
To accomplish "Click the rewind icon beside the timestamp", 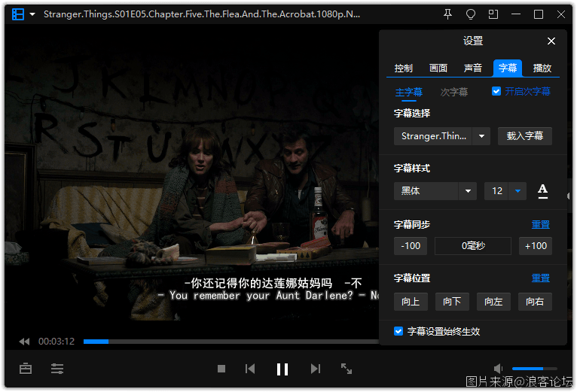I will coord(24,342).
